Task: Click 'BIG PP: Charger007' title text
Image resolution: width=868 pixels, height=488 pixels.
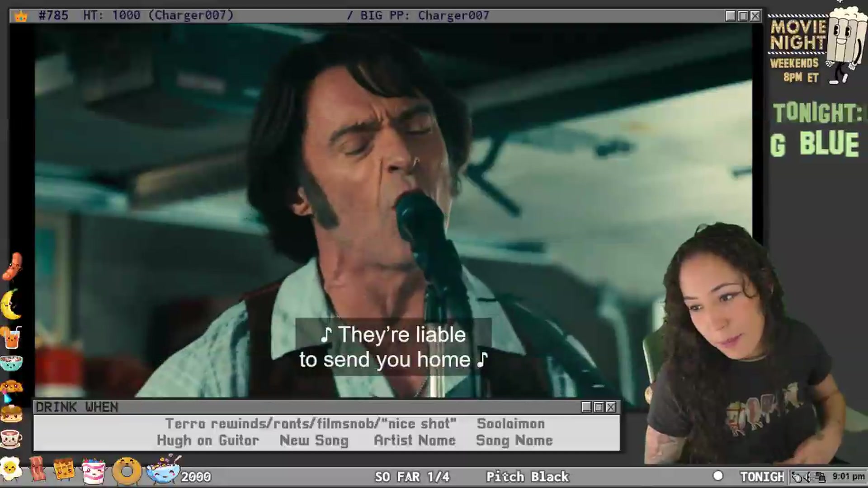Action: [x=425, y=16]
